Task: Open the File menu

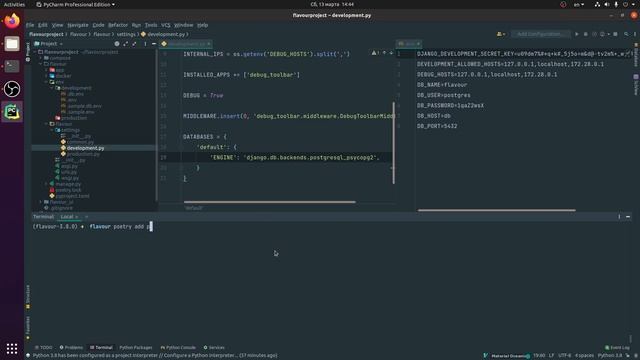Action: [x=30, y=25]
